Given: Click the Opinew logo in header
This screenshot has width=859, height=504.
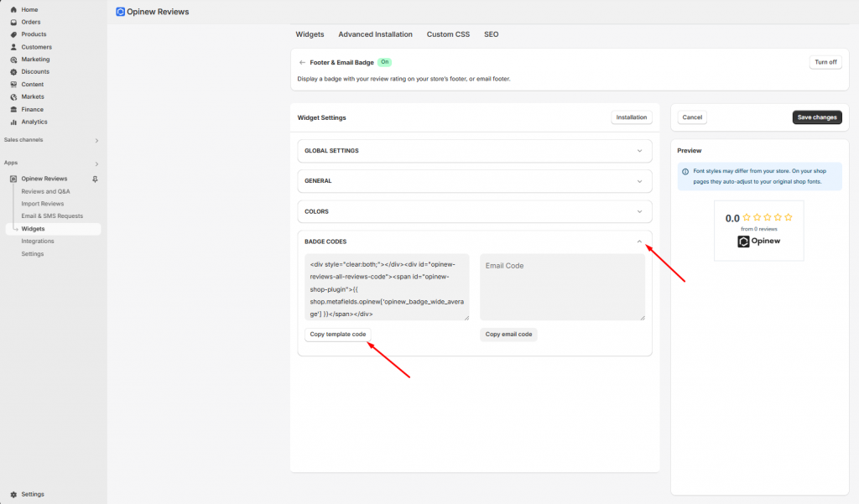Looking at the screenshot, I should 121,12.
